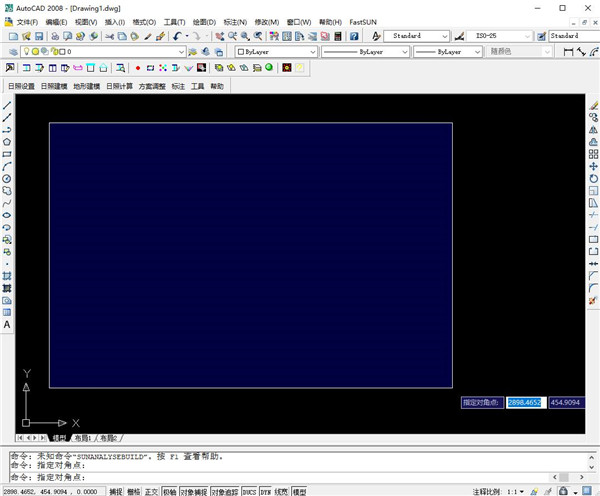
Task: Click the Zoom realtime magnifier icon
Action: tap(232, 36)
